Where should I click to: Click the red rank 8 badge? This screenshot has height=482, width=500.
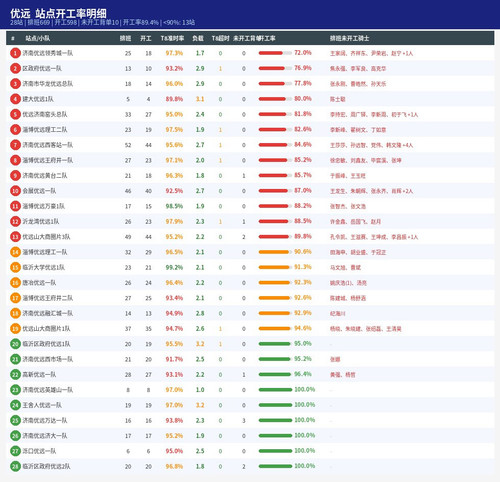[15, 160]
